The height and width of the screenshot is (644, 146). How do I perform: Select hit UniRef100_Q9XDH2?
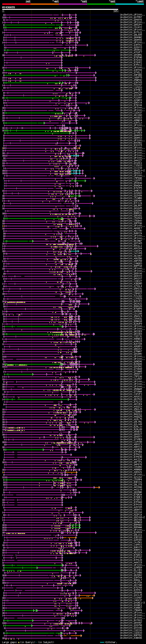point(131,366)
